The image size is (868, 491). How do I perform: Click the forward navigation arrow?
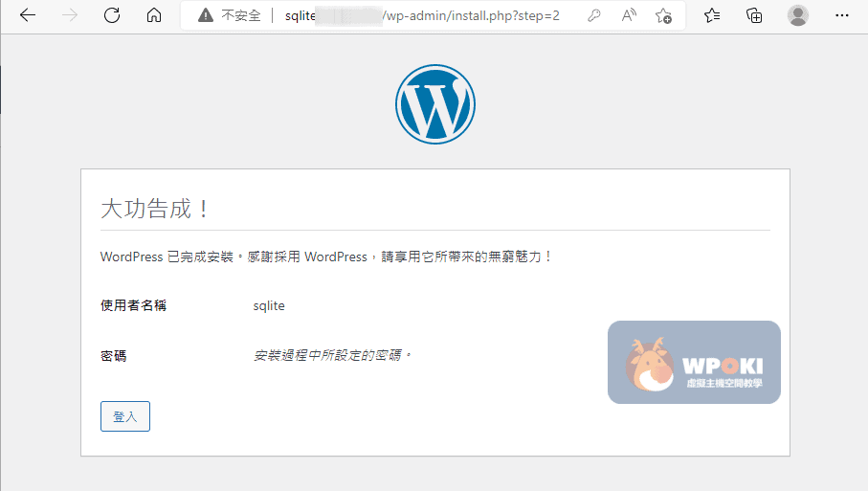70,15
